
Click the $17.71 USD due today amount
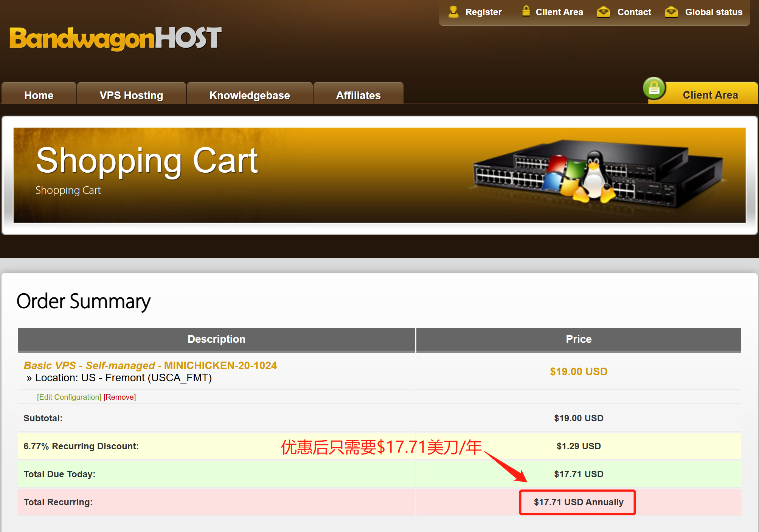(x=579, y=474)
